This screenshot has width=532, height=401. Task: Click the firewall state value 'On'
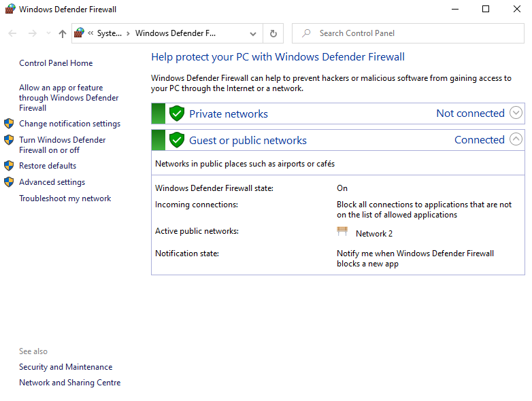tap(342, 188)
